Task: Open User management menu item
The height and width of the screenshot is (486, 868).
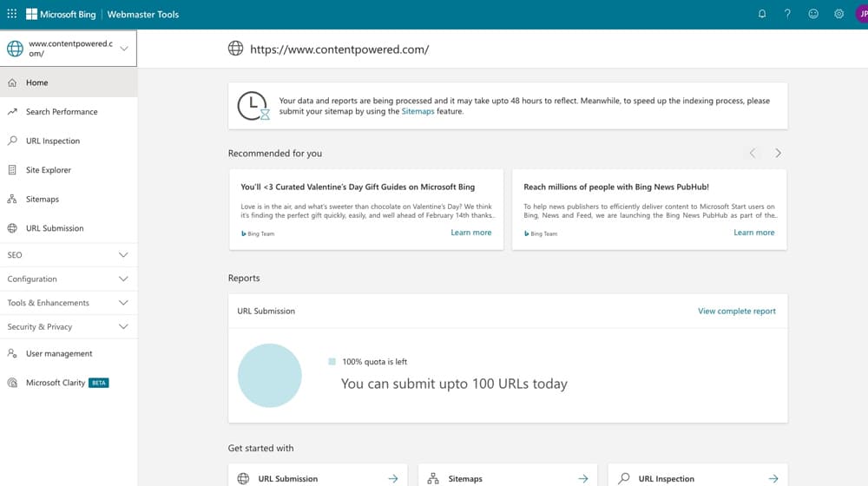Action: 69,353
